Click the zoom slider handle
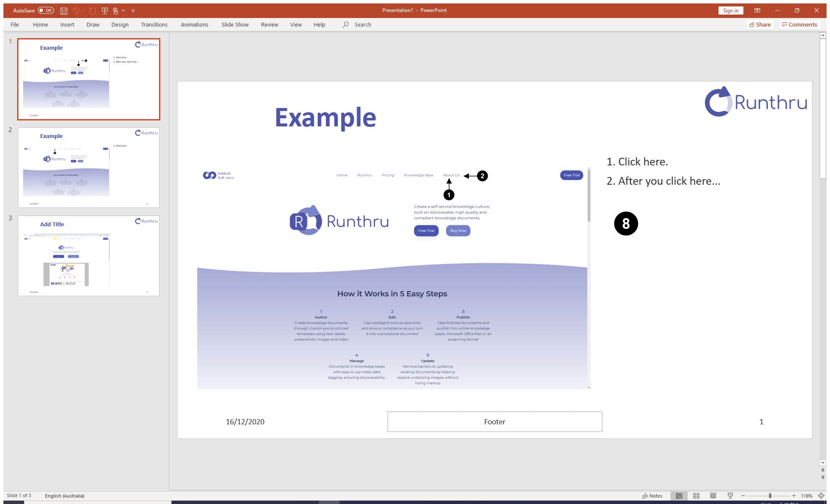 [770, 496]
